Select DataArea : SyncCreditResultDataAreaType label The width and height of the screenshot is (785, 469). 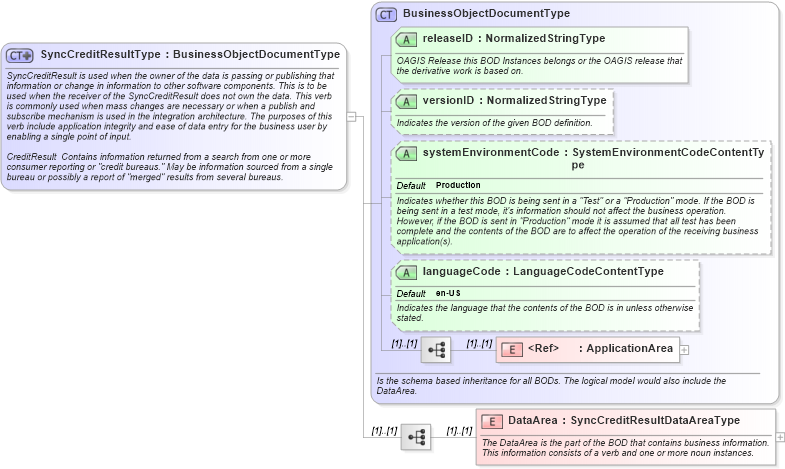point(624,420)
